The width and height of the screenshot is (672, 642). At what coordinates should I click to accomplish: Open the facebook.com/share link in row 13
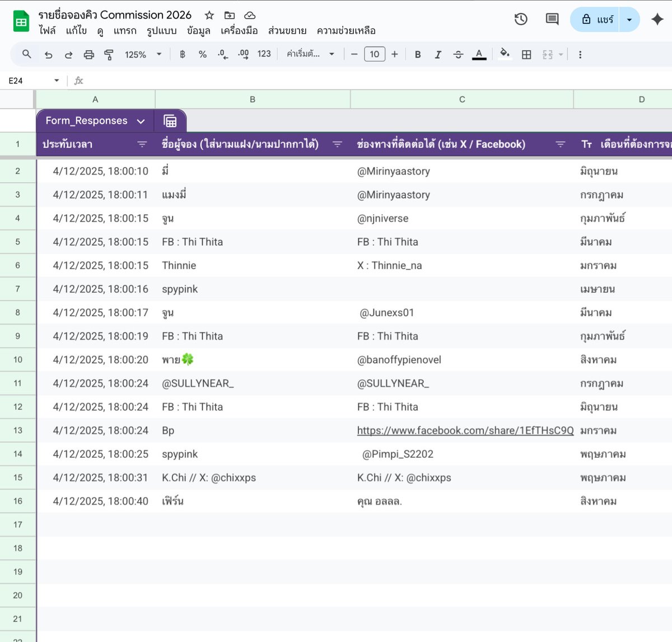[x=465, y=430]
